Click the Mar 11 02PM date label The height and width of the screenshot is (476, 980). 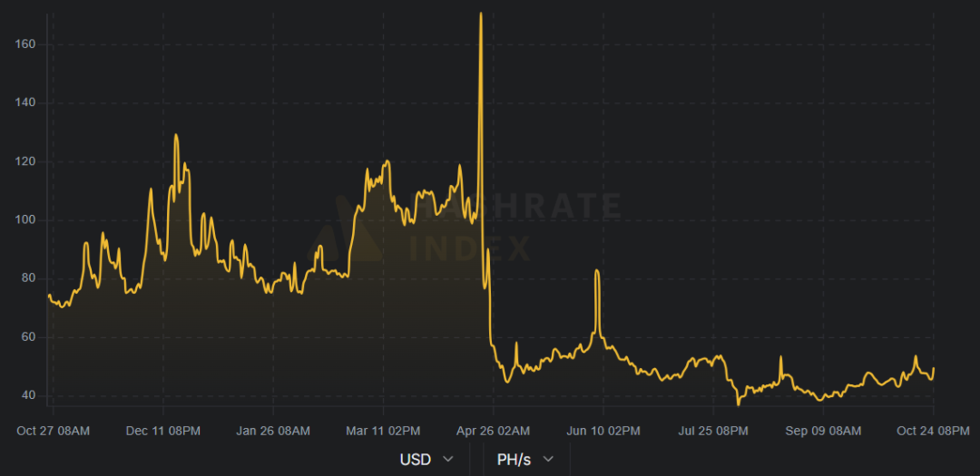[x=383, y=431]
